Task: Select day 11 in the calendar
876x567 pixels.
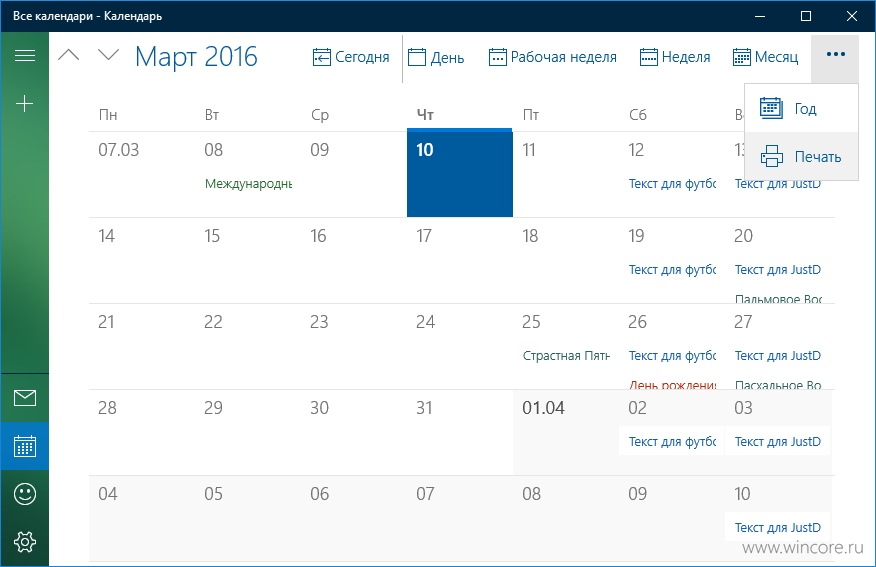Action: 565,174
